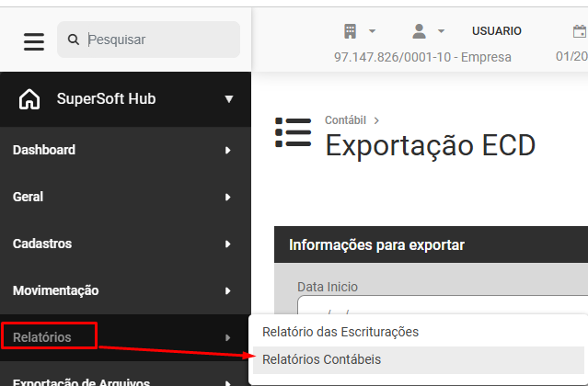
Task: Click the company building icon
Action: [351, 31]
